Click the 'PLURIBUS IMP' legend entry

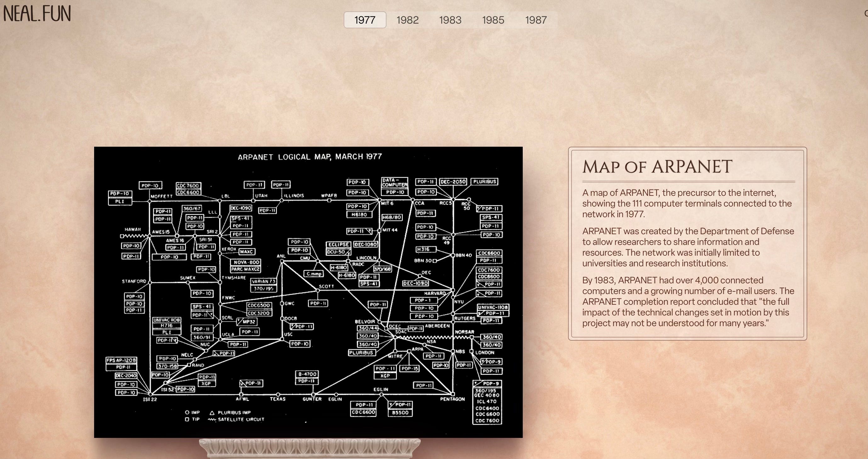click(x=230, y=412)
